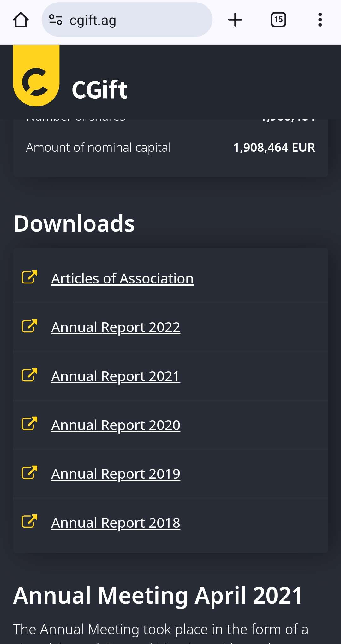Open the tab switcher showing 15 tabs
Screen dimensions: 341x644
pyautogui.click(x=278, y=20)
